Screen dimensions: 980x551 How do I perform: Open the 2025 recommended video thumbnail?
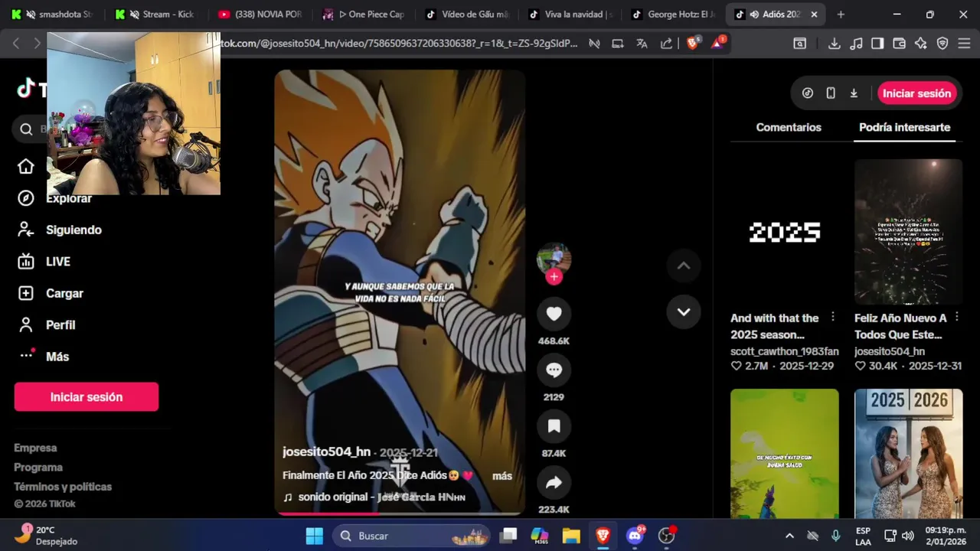785,232
